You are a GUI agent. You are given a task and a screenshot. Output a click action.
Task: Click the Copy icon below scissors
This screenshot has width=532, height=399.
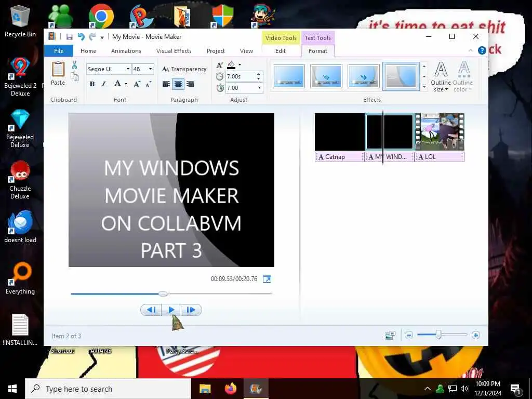pos(74,77)
